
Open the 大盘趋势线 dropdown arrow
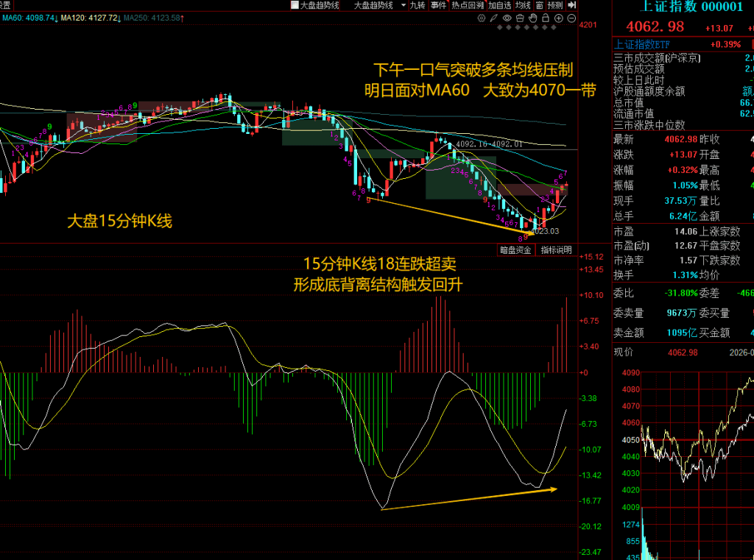click(402, 5)
